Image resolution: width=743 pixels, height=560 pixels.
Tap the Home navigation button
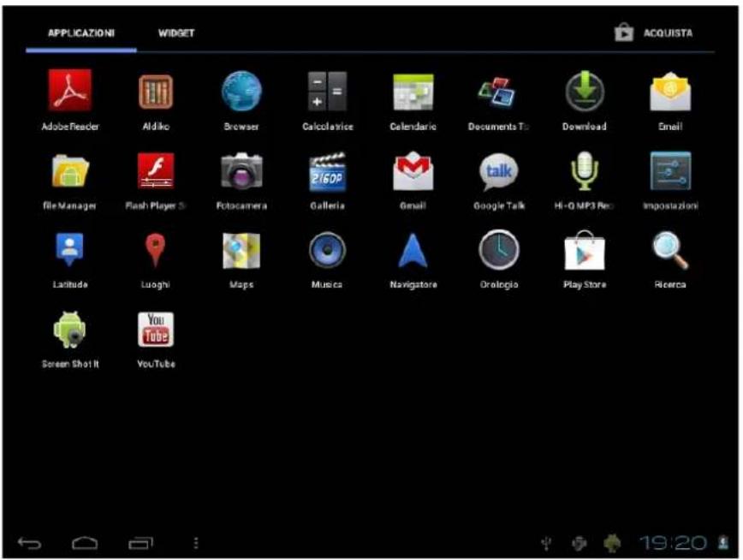point(85,543)
